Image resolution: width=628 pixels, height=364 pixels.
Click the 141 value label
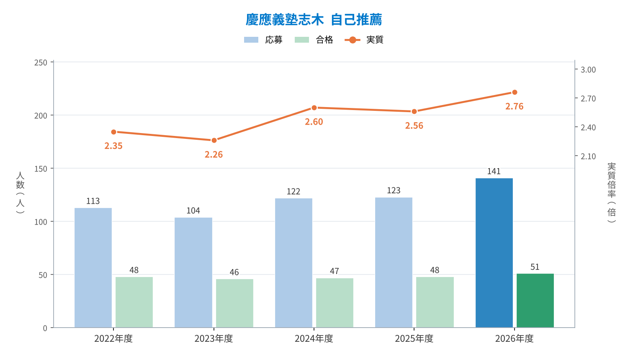click(494, 171)
